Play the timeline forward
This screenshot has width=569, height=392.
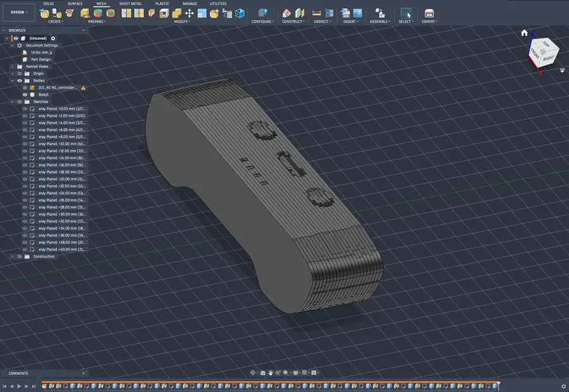(x=19, y=386)
